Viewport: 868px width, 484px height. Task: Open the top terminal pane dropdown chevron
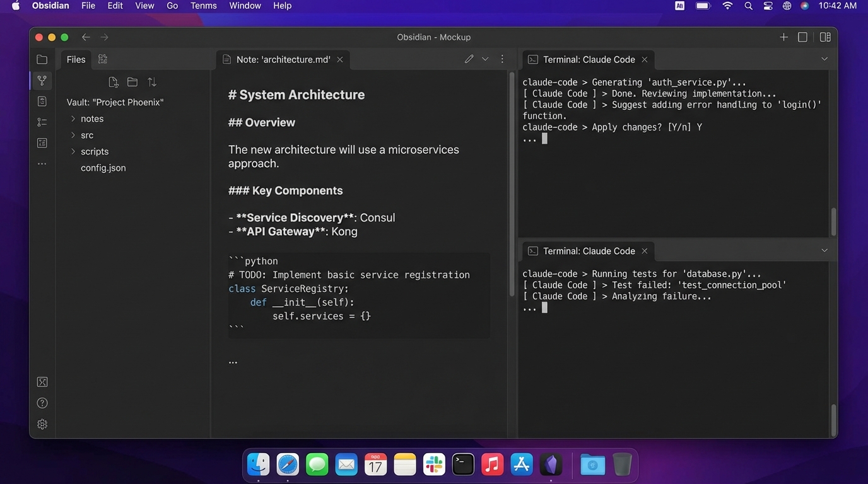(x=824, y=59)
